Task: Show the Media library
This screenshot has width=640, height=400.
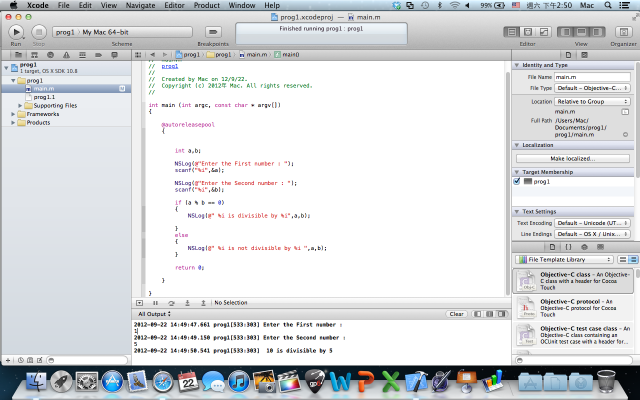Action: click(600, 247)
